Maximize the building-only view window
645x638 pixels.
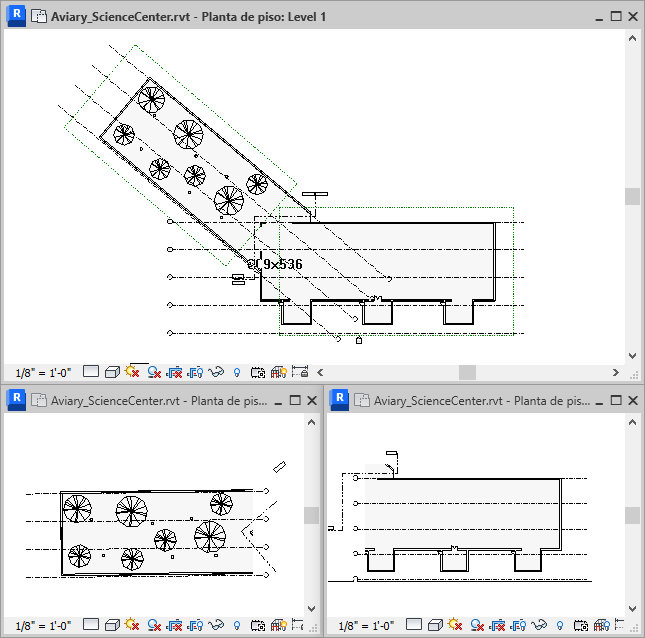(x=616, y=400)
